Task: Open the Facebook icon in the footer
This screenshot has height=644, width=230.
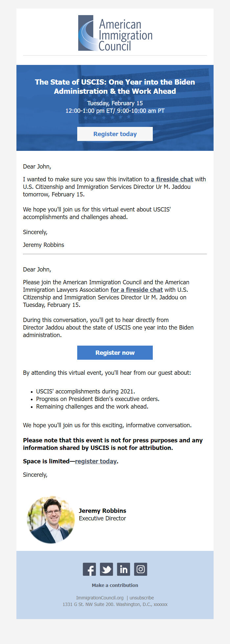Action: click(x=89, y=569)
